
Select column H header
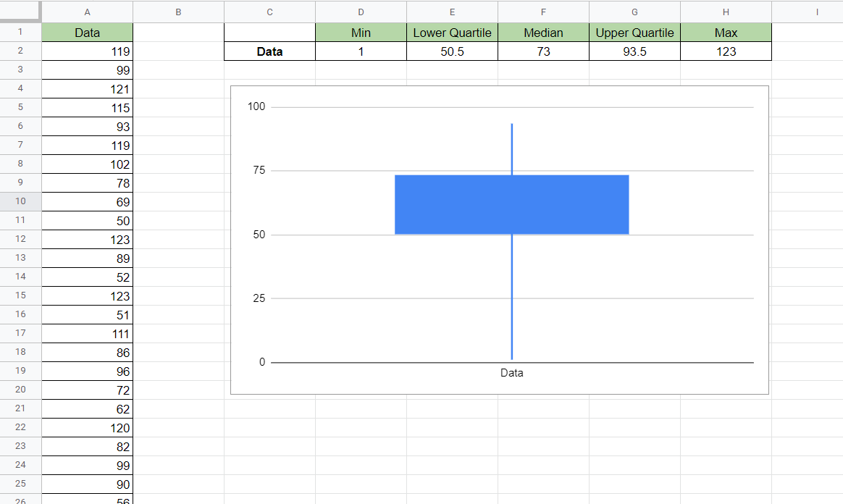tap(726, 12)
